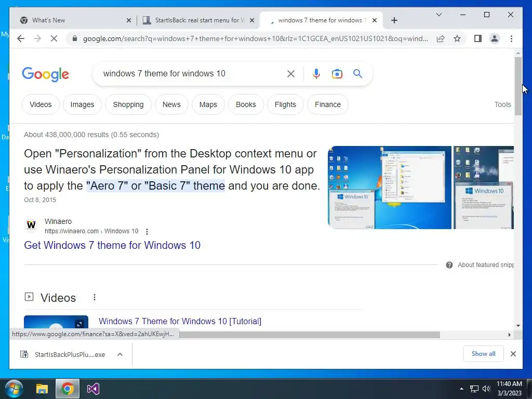The width and height of the screenshot is (532, 399).
Task: Open Winaero result options dots
Action: [x=147, y=231]
